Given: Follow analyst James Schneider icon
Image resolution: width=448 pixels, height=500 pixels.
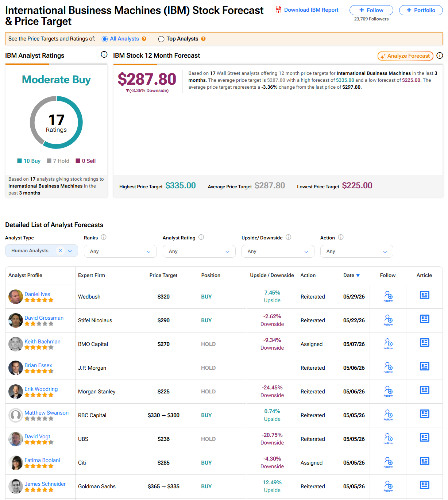Looking at the screenshot, I should pos(388,486).
